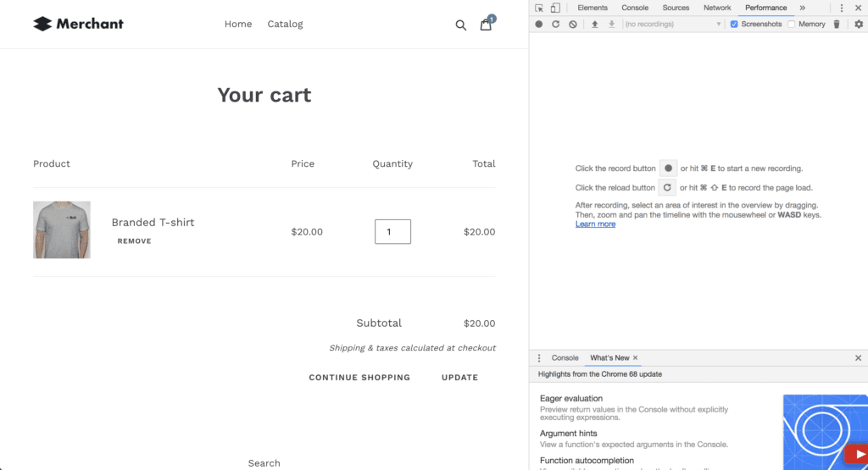The height and width of the screenshot is (470, 868).
Task: Switch to the Elements tab
Action: 593,8
